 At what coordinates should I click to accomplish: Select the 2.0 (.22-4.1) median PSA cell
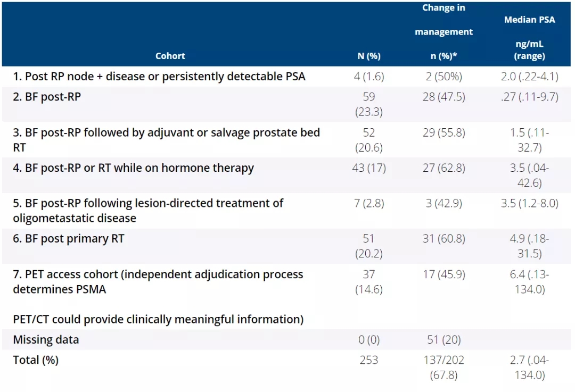click(x=529, y=77)
